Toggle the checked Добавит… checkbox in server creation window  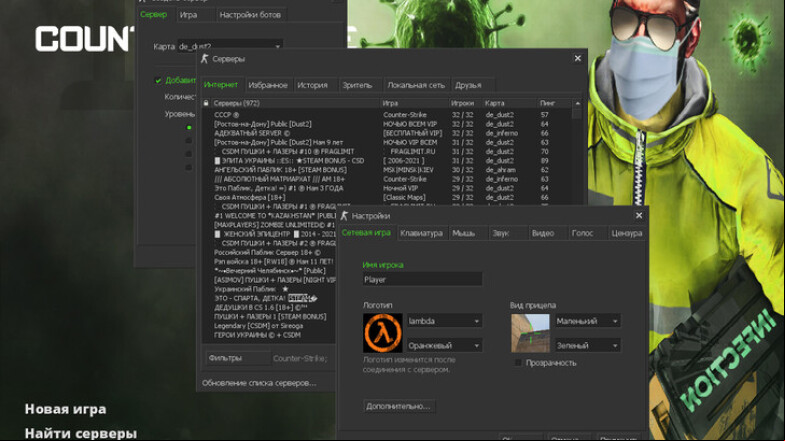point(158,81)
